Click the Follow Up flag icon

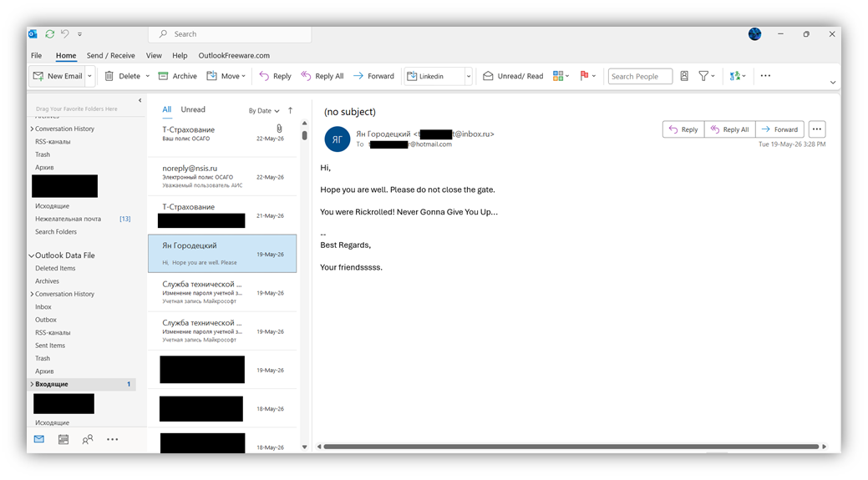point(587,76)
